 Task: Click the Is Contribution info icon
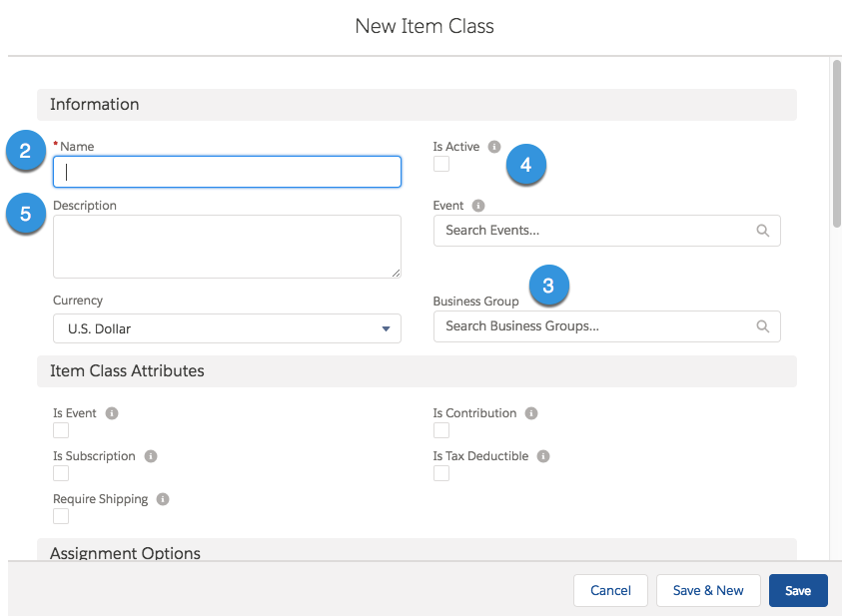[x=531, y=413]
